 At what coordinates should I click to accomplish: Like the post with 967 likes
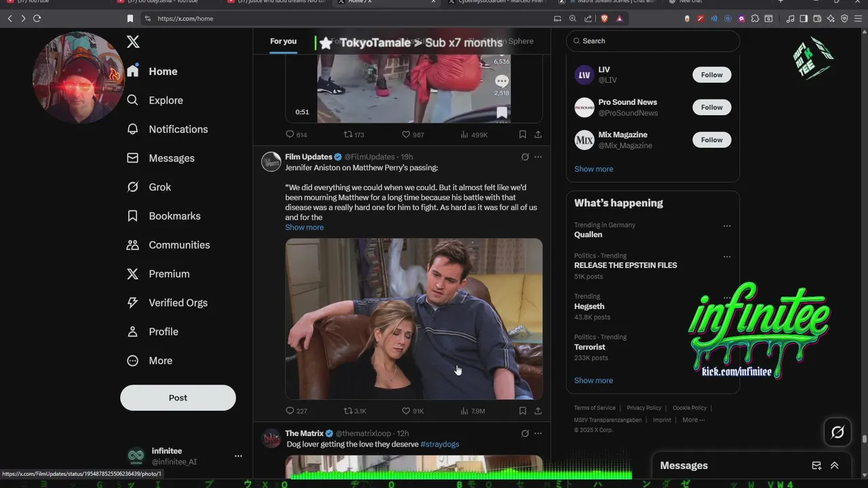click(x=412, y=135)
